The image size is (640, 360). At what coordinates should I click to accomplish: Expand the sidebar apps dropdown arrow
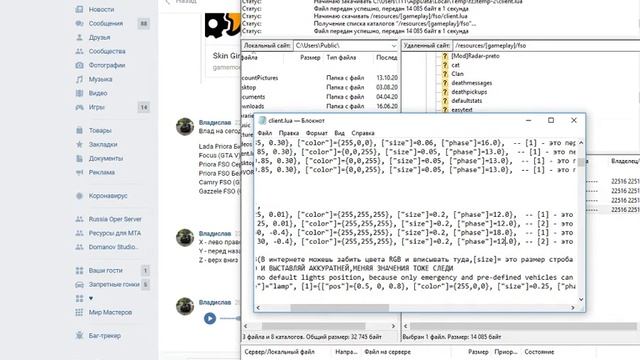(91, 298)
